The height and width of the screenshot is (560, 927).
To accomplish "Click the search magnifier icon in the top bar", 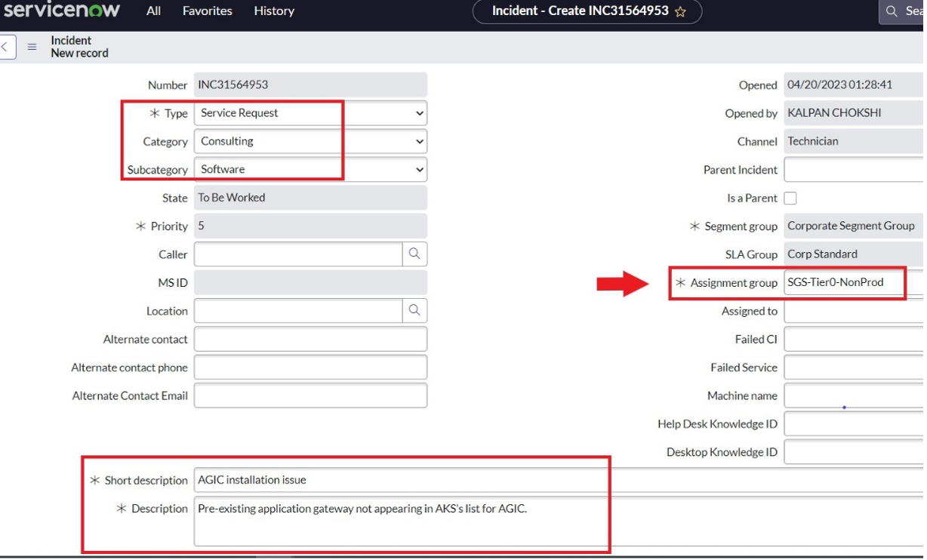I will point(892,11).
